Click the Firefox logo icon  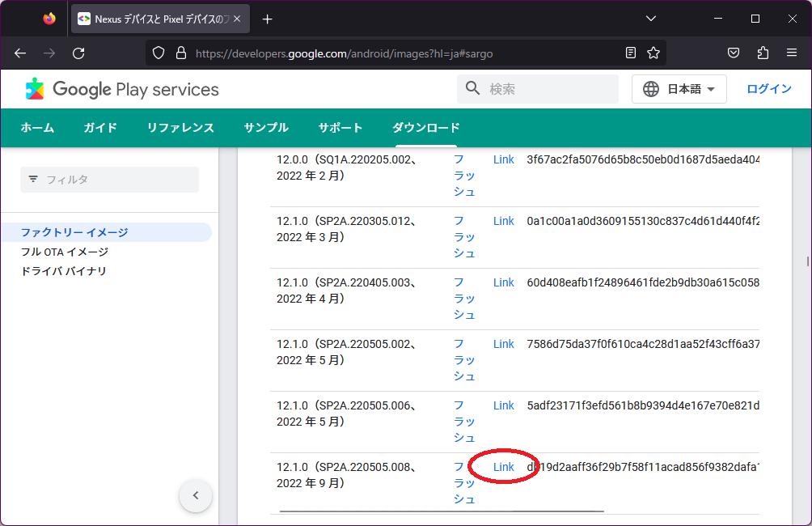tap(49, 19)
